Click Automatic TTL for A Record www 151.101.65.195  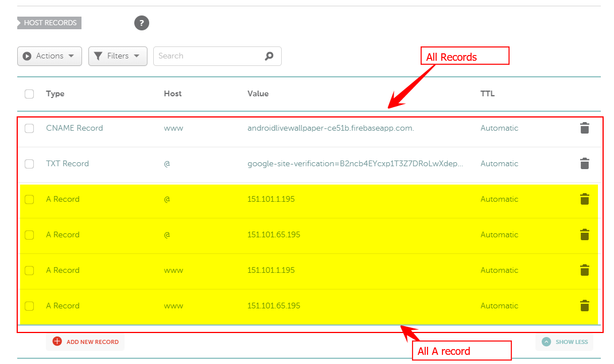pyautogui.click(x=499, y=306)
